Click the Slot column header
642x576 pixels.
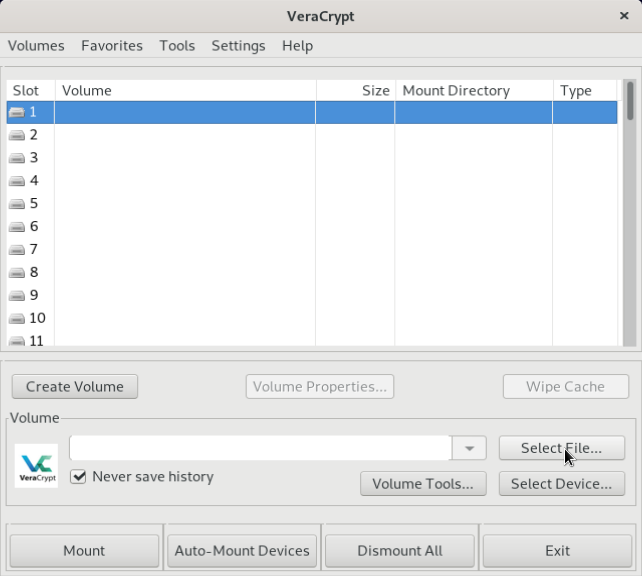[x=31, y=90]
